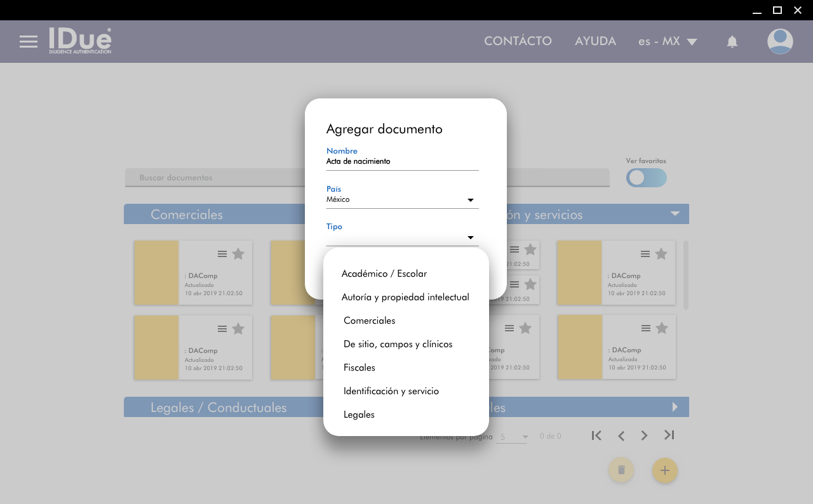Viewport: 813px width, 504px height.
Task: Toggle the Ver favoritos switch
Action: (x=646, y=178)
